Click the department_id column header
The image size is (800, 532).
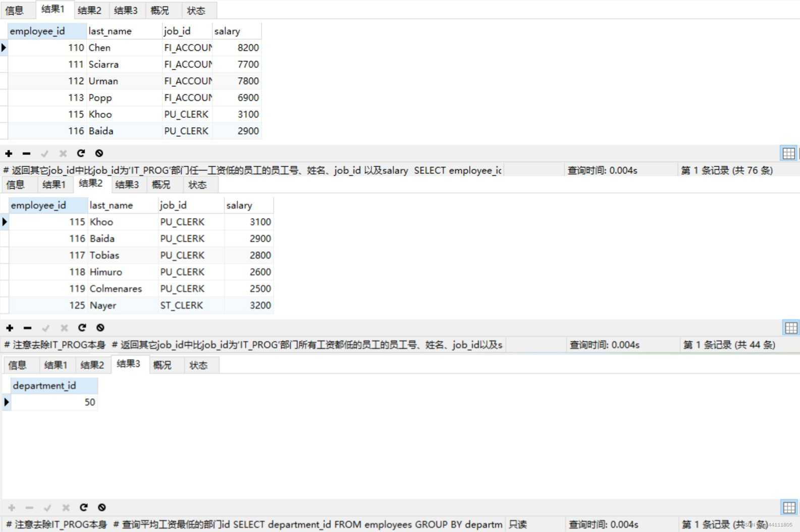tap(54, 386)
